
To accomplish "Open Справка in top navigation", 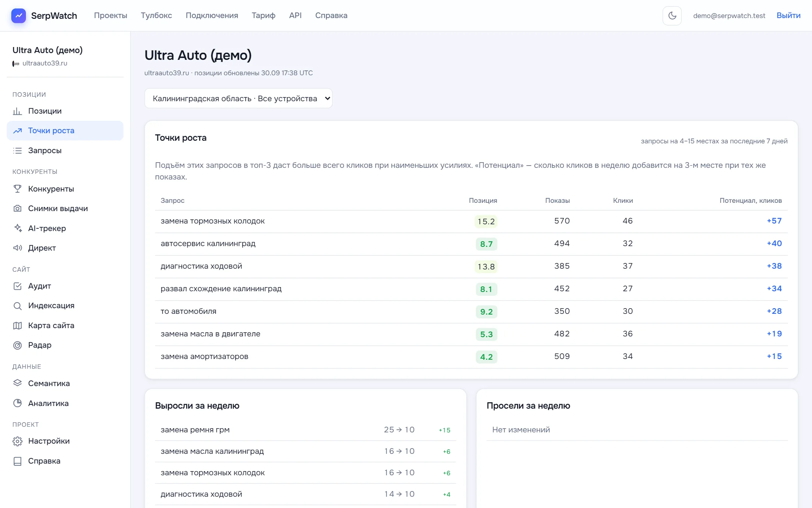I will click(331, 15).
